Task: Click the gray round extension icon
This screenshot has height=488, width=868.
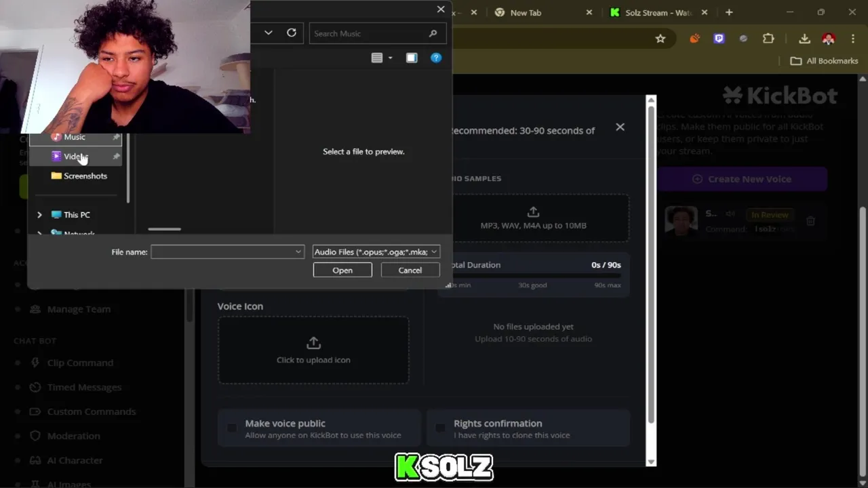Action: pyautogui.click(x=743, y=39)
